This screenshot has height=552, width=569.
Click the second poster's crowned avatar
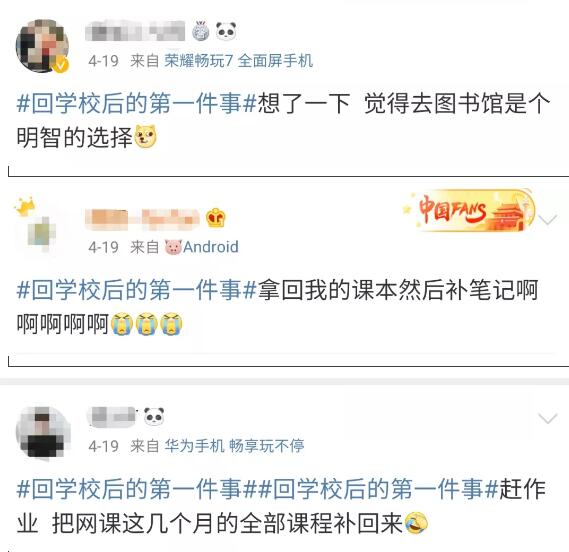(x=37, y=226)
